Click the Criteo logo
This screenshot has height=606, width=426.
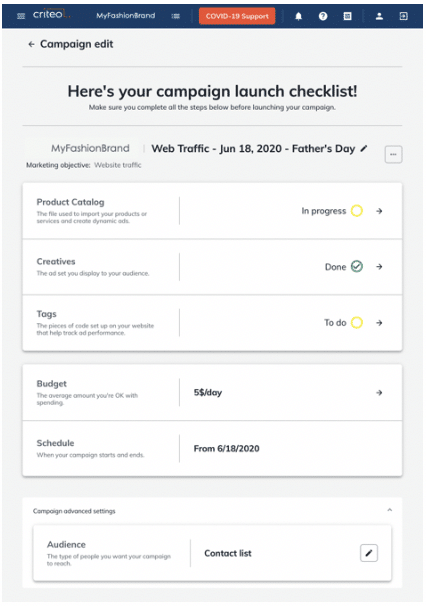49,15
